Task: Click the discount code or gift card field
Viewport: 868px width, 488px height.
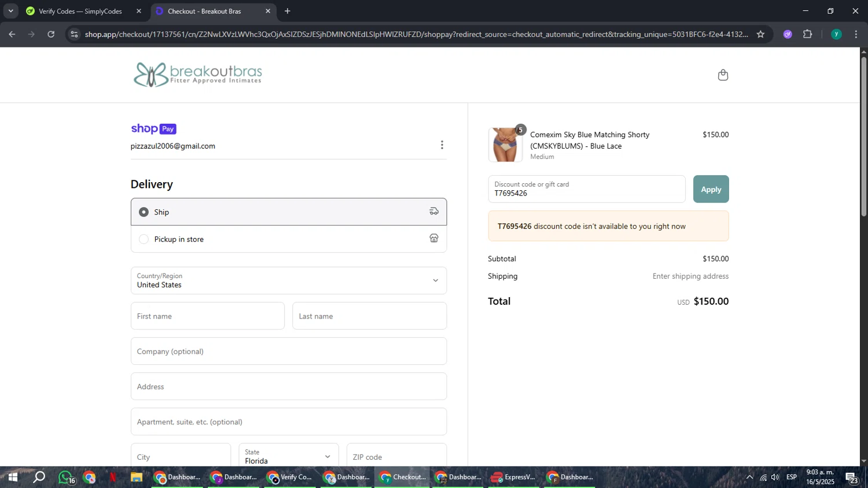Action: (x=587, y=189)
